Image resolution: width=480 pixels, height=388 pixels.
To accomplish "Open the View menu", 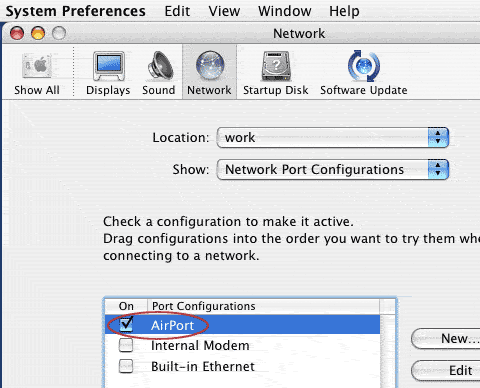I will coord(224,11).
